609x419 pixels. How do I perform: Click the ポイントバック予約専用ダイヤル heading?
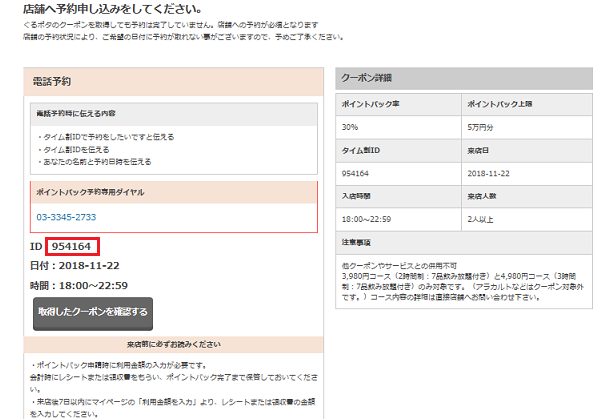(x=174, y=192)
